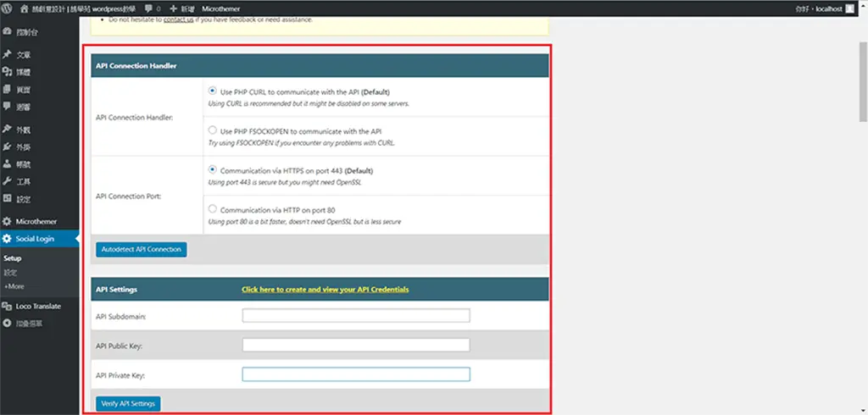Follow the contact us link

[x=178, y=19]
